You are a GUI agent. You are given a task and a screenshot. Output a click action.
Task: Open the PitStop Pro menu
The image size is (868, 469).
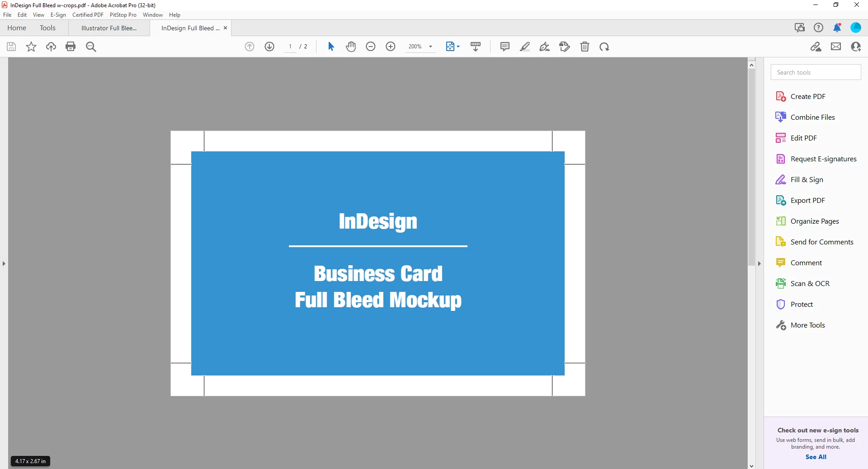123,15
